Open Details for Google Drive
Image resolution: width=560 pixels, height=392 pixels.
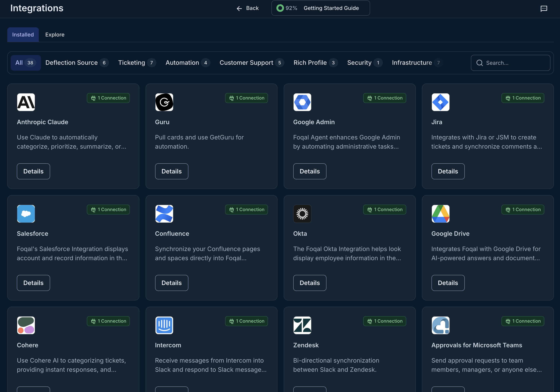(448, 283)
